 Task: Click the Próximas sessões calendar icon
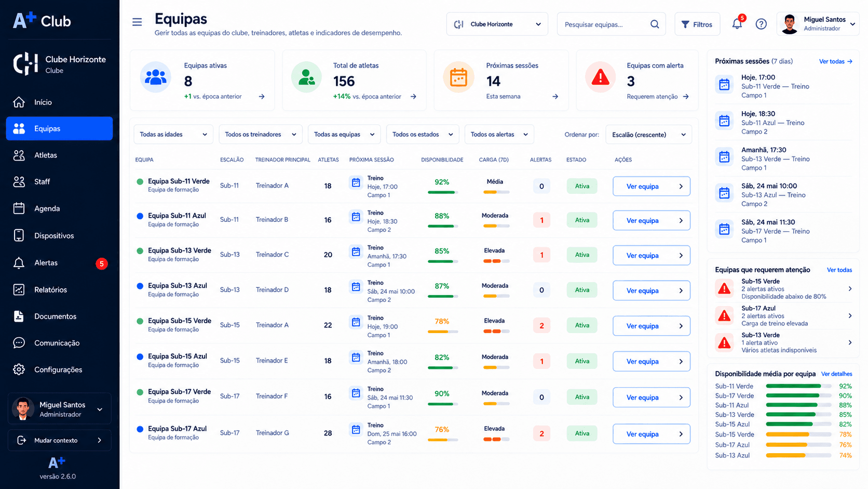pos(458,77)
